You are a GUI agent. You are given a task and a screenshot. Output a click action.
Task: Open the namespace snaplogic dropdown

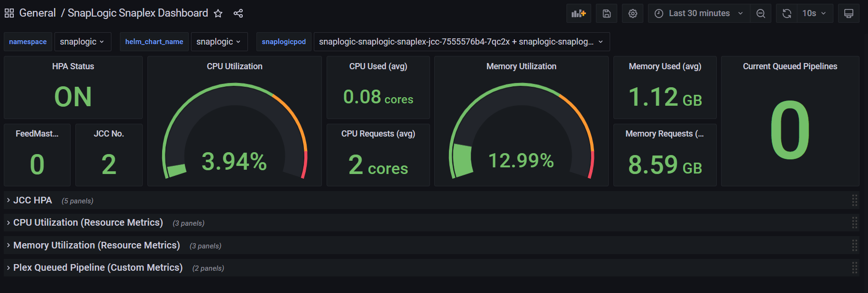tap(82, 42)
